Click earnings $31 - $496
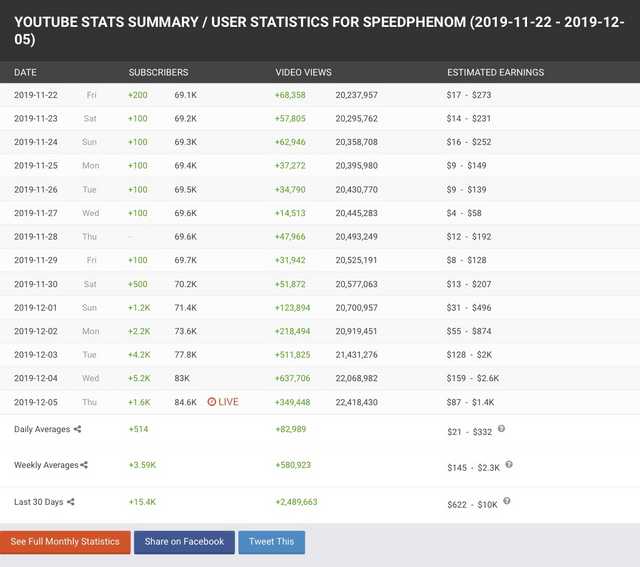Viewport: 640px width, 567px height. point(469,308)
